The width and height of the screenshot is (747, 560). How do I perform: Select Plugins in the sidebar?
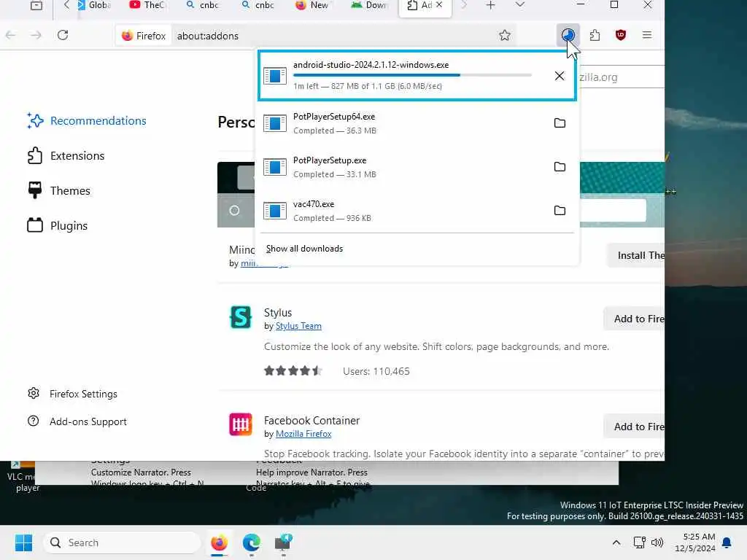click(57, 226)
